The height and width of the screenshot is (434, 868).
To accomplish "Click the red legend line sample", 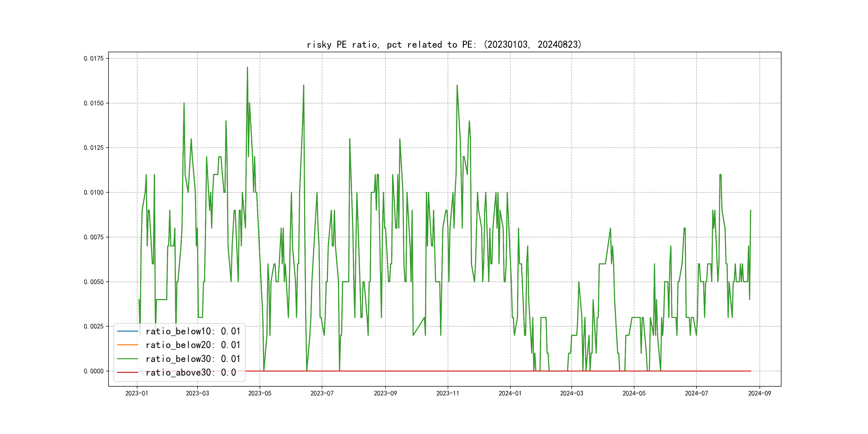I will (x=127, y=373).
